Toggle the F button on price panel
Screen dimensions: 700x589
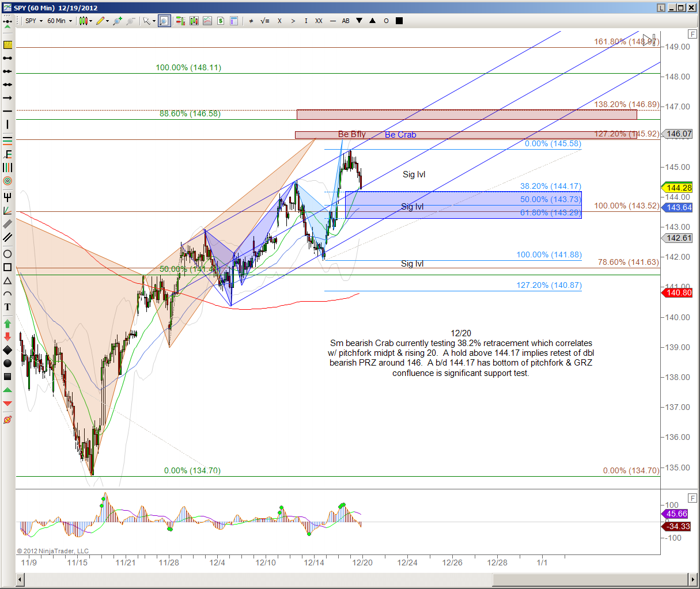pos(692,35)
